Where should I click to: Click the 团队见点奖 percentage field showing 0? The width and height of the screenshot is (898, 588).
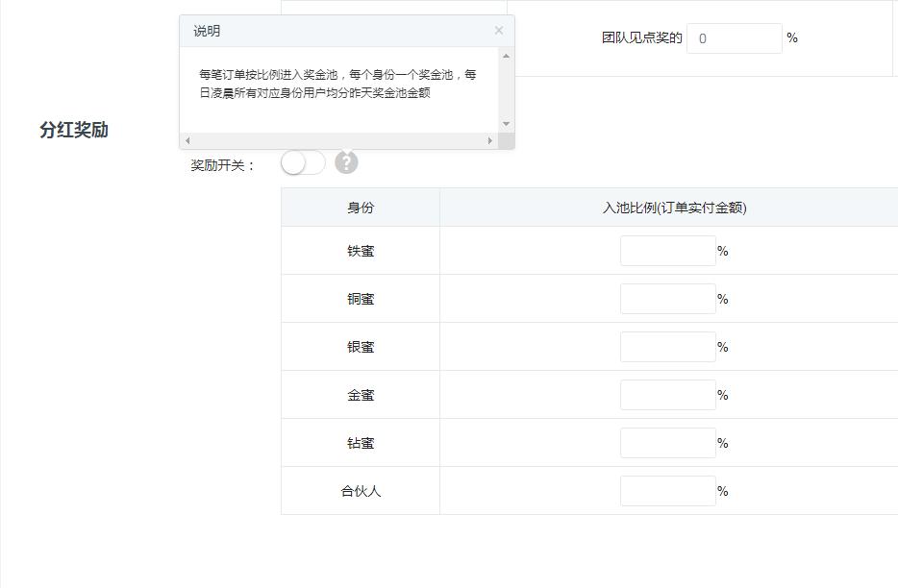tap(735, 37)
